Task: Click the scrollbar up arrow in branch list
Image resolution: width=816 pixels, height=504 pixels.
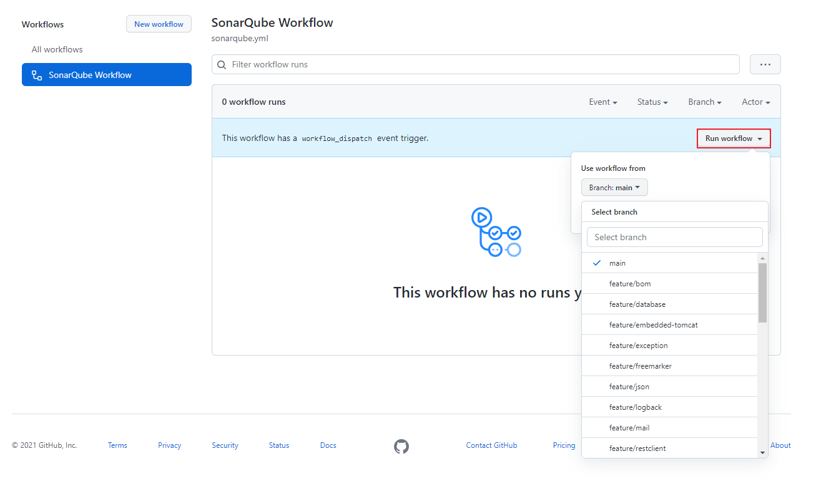Action: tap(762, 258)
